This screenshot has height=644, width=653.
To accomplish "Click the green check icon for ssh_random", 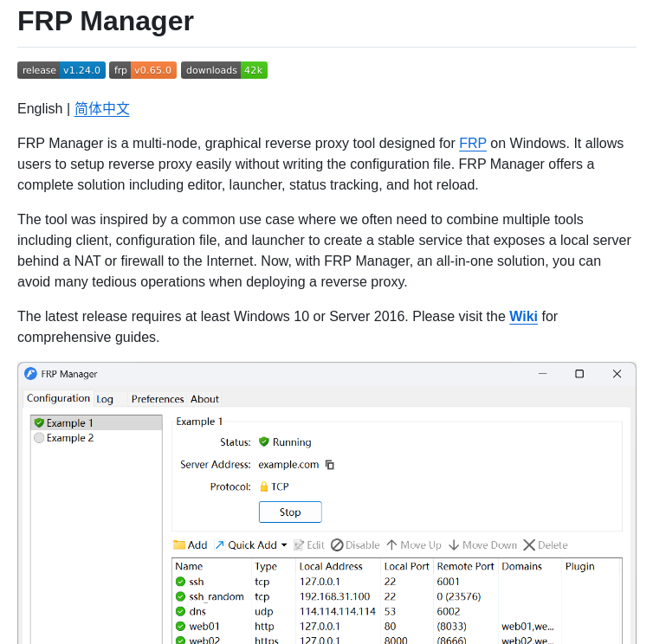I will coord(180,596).
